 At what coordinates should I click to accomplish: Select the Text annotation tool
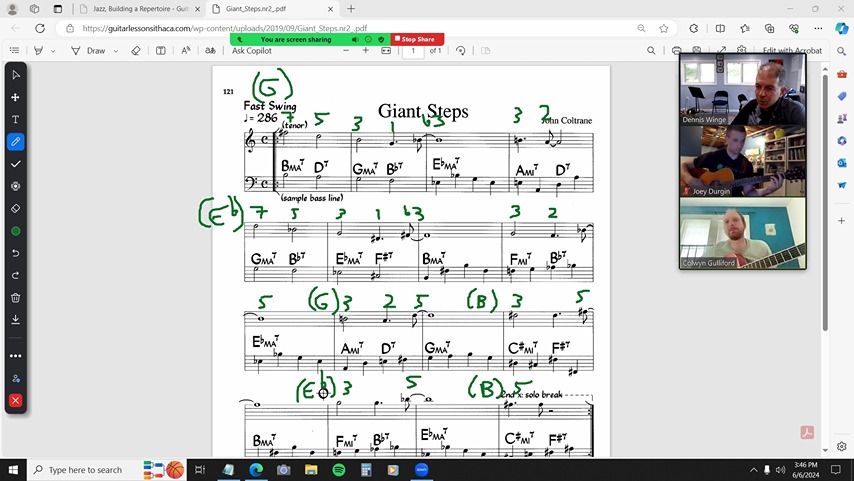[15, 119]
